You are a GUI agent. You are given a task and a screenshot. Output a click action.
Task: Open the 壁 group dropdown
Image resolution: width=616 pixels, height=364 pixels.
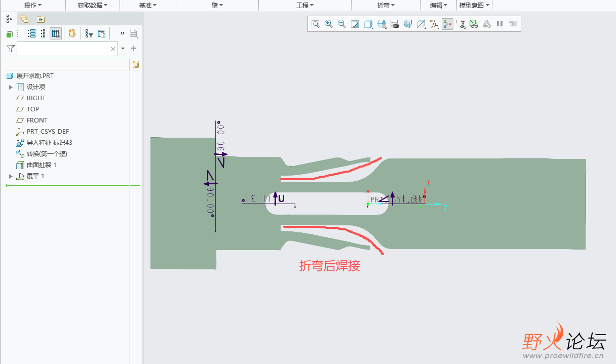[217, 5]
